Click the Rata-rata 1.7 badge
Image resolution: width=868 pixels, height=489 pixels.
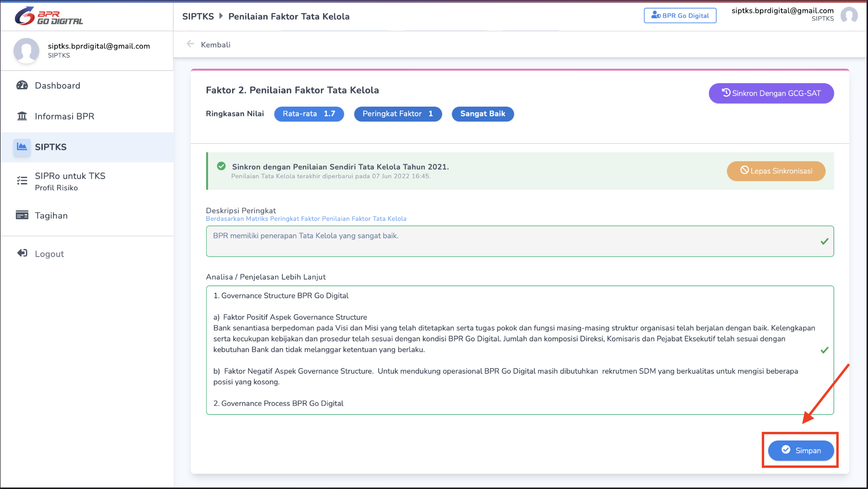pos(309,114)
